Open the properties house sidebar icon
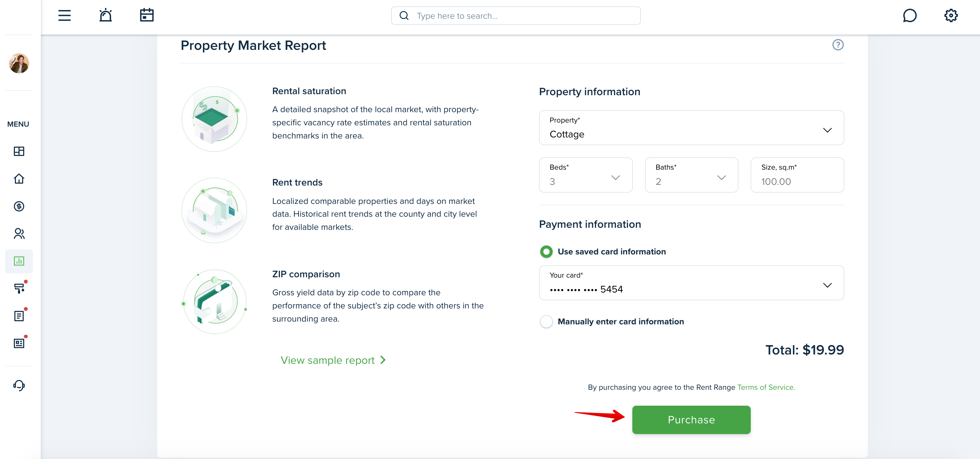The width and height of the screenshot is (980, 459). point(19,179)
